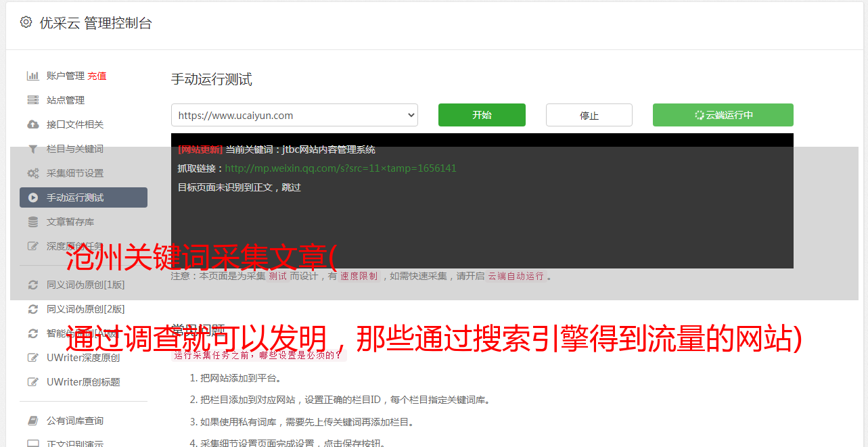Click the 停止 button
The height and width of the screenshot is (447, 868).
[x=589, y=115]
